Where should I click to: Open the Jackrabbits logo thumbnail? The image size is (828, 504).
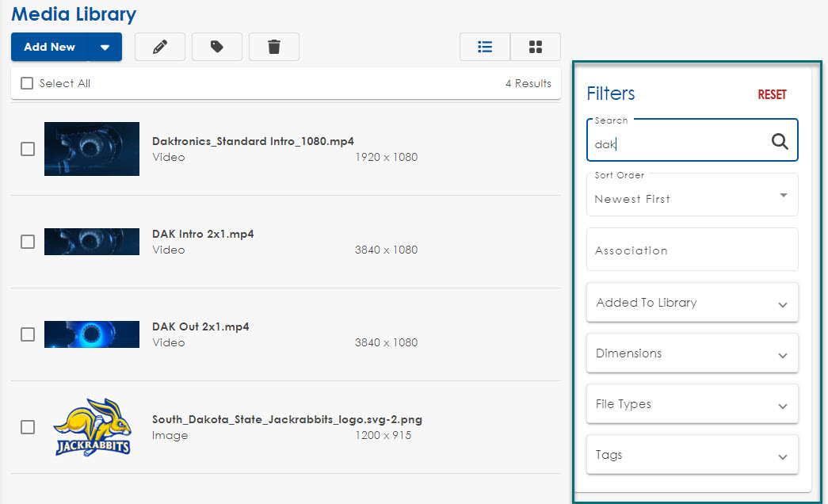click(x=92, y=427)
